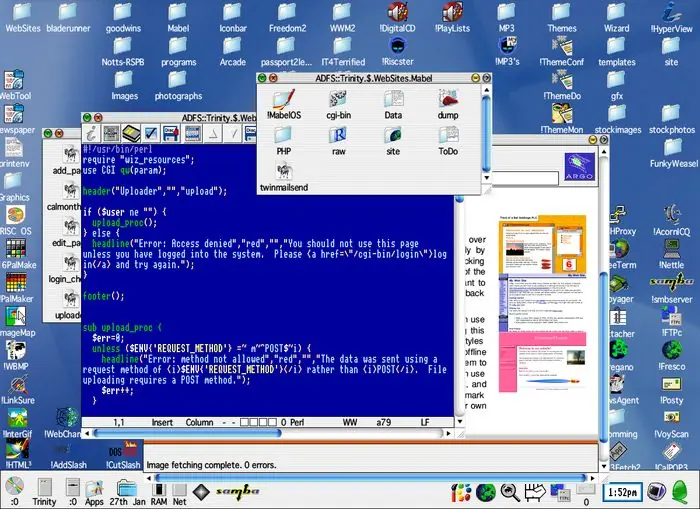The height and width of the screenshot is (509, 700).
Task: Select the twinmailsend Perl script
Action: click(x=284, y=177)
